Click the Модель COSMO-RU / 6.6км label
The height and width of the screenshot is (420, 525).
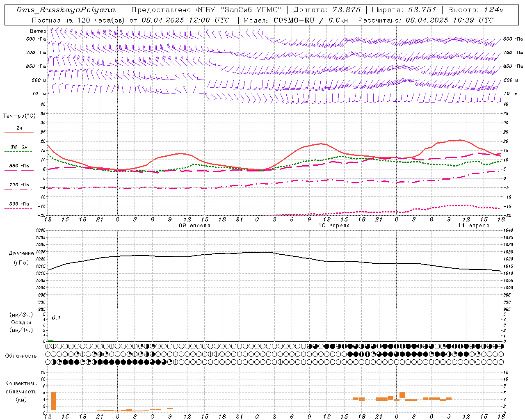[x=296, y=20]
